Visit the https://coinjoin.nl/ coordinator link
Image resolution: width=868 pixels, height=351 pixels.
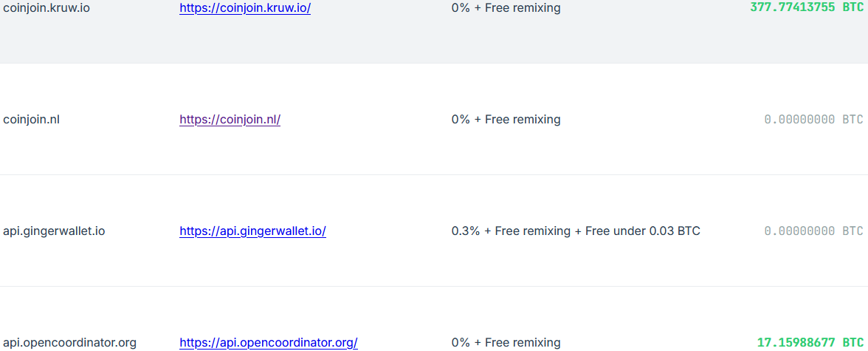230,119
